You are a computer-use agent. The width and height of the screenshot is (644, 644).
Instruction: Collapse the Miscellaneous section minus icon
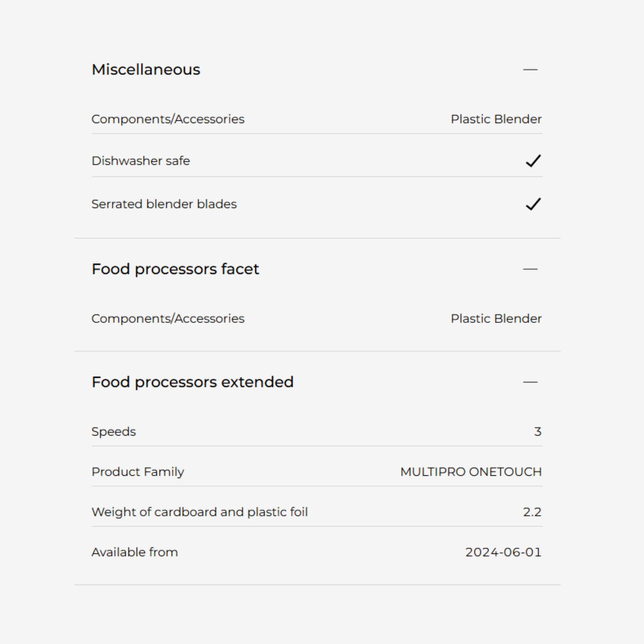530,70
